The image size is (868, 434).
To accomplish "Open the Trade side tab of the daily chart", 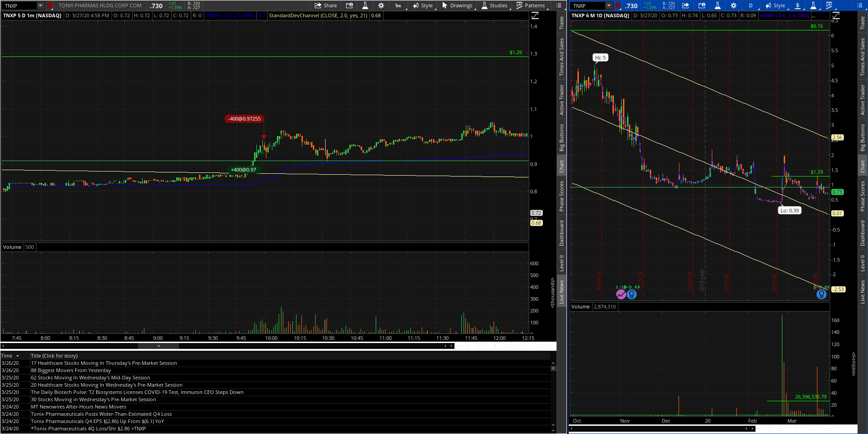I will (863, 23).
